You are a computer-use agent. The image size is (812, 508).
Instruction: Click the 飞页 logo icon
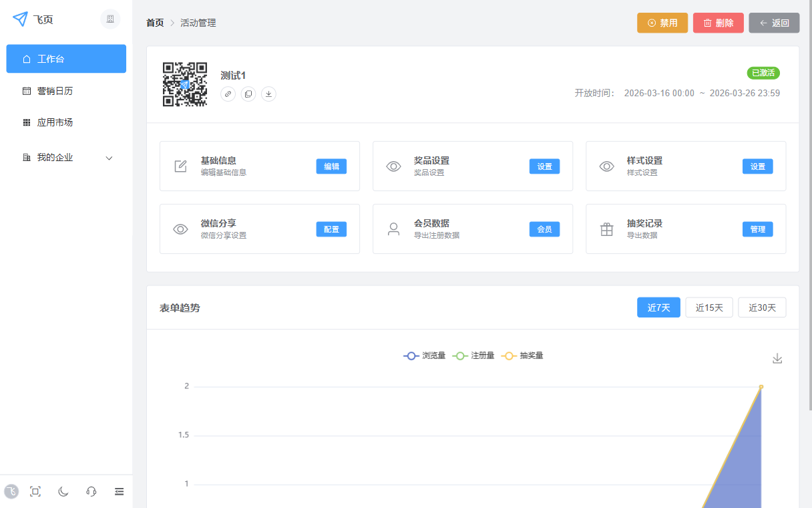19,19
